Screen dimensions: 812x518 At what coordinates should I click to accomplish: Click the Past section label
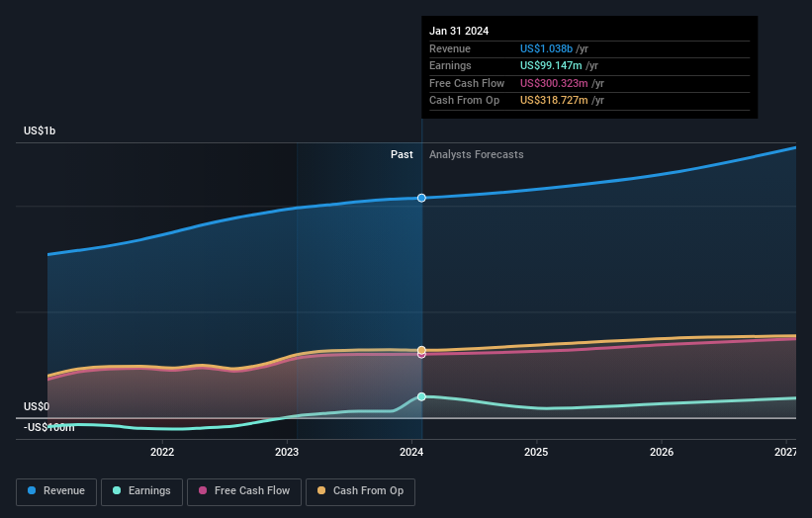click(402, 154)
